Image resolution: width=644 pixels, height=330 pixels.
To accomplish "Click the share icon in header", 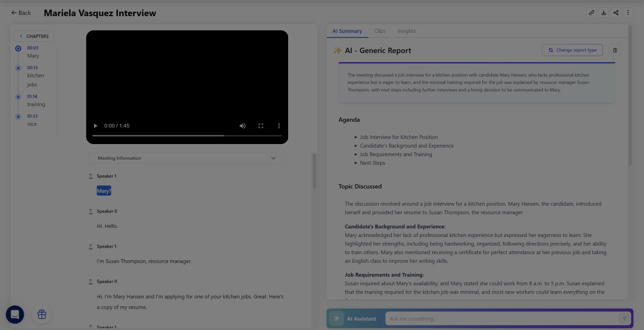I will pyautogui.click(x=616, y=13).
